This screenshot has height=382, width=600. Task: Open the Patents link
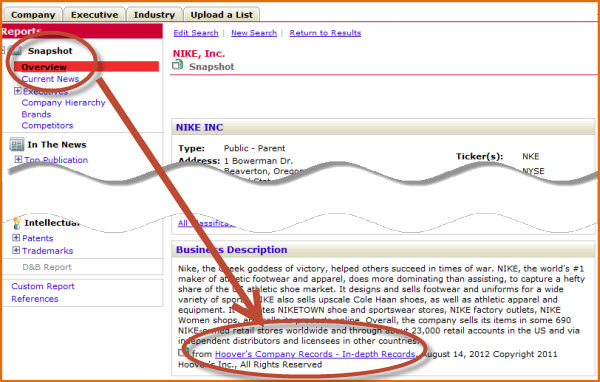(38, 238)
